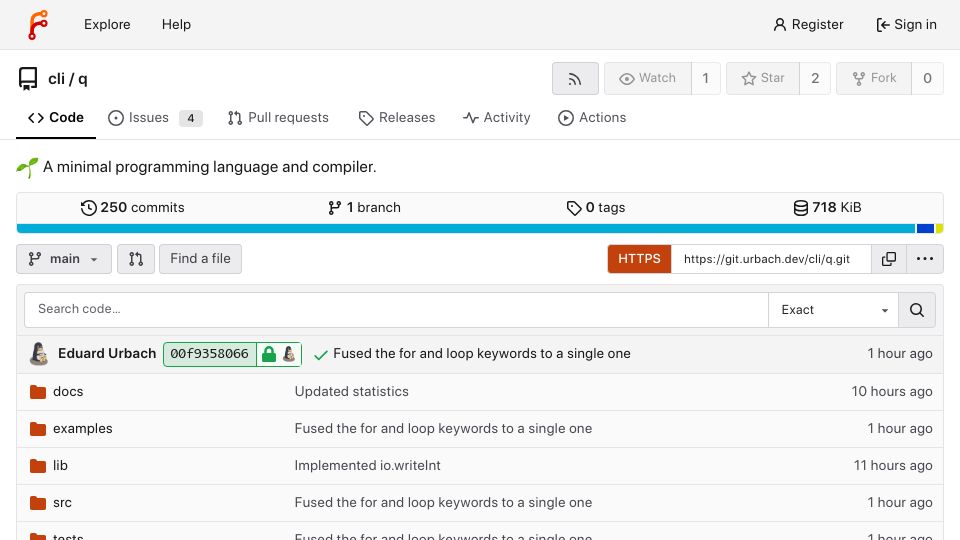The width and height of the screenshot is (960, 540).
Task: Open the Actions tab
Action: 592,118
